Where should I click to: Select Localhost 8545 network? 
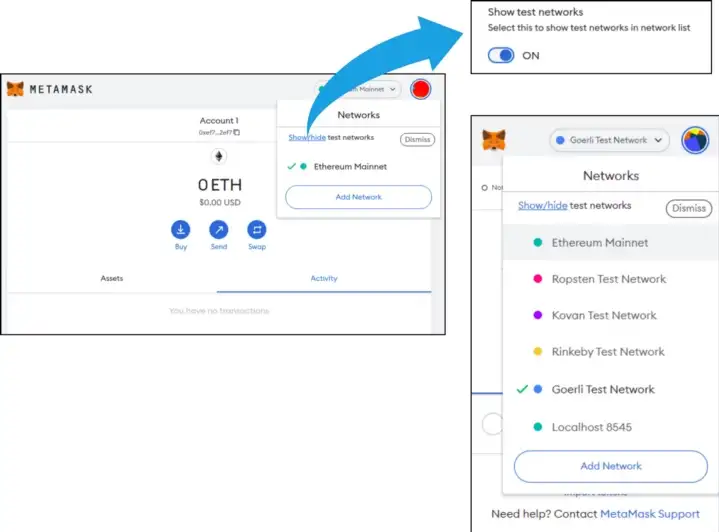591,427
